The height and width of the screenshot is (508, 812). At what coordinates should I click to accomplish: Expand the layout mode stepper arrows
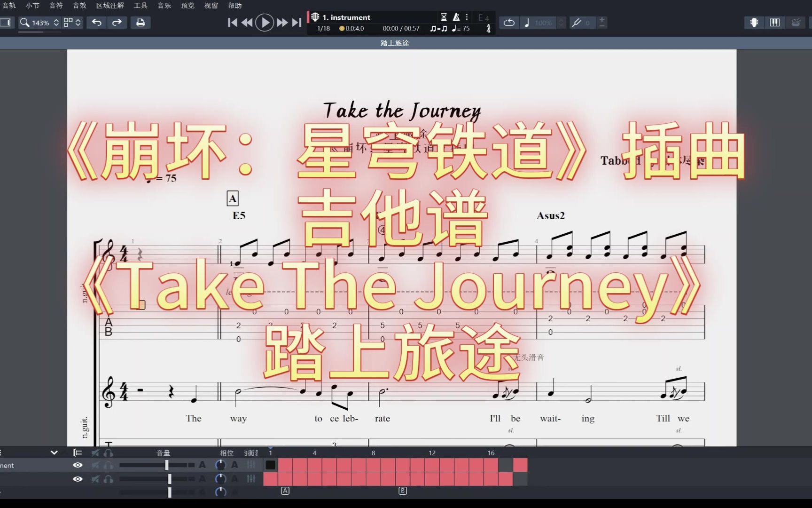point(78,23)
